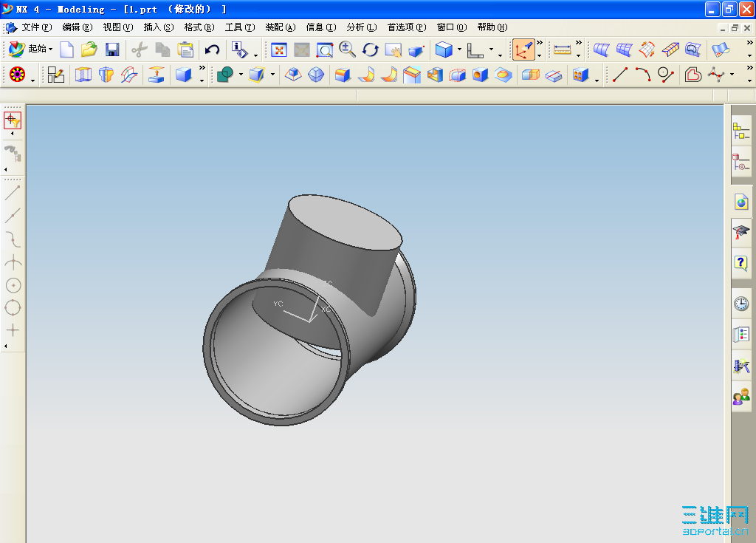Open the 分析(L) Analysis menu
Image resolution: width=756 pixels, height=543 pixels.
(361, 27)
